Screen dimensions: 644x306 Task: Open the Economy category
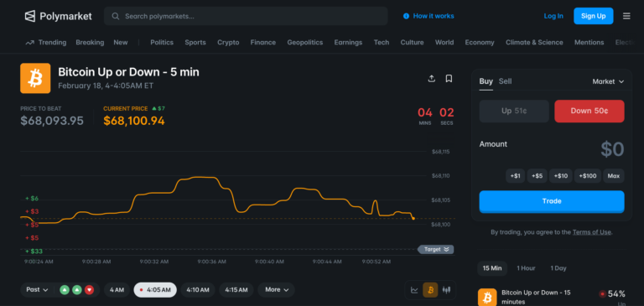[x=480, y=42]
